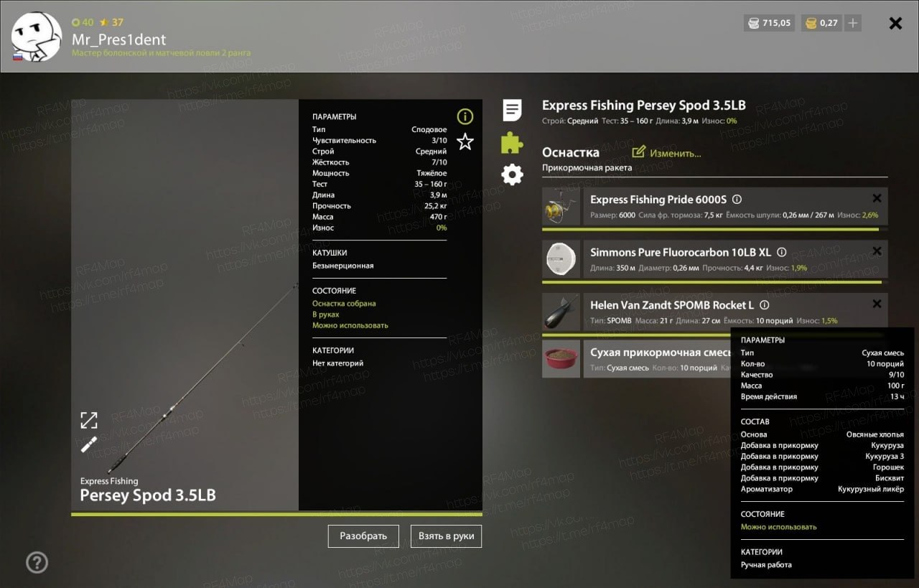Show info for Express Fishing Pride 6000S
This screenshot has height=588, width=919.
(x=737, y=200)
